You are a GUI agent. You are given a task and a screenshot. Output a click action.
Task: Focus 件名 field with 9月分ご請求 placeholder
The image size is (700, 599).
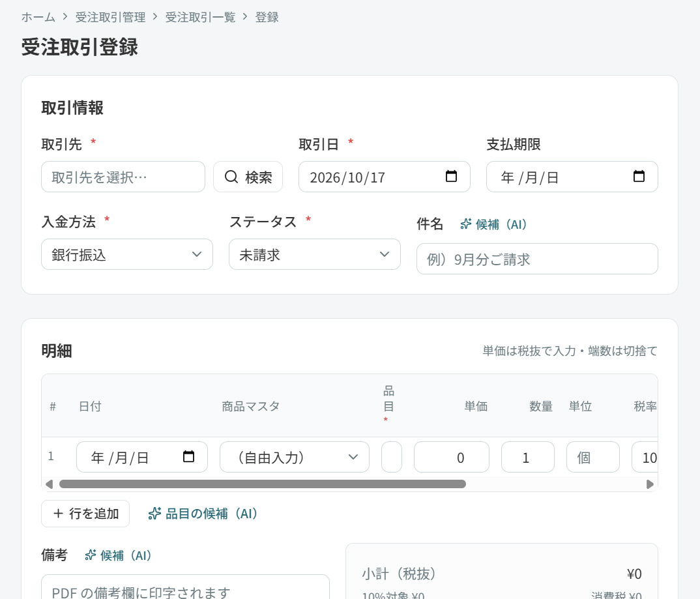pos(537,259)
